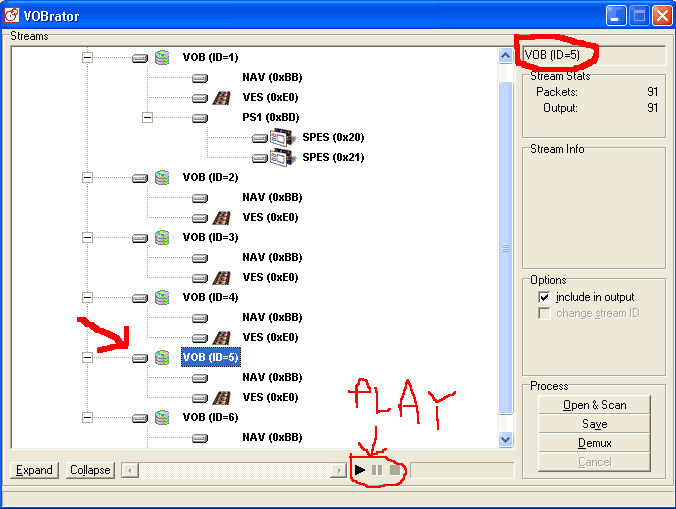Click the Demux button

595,443
